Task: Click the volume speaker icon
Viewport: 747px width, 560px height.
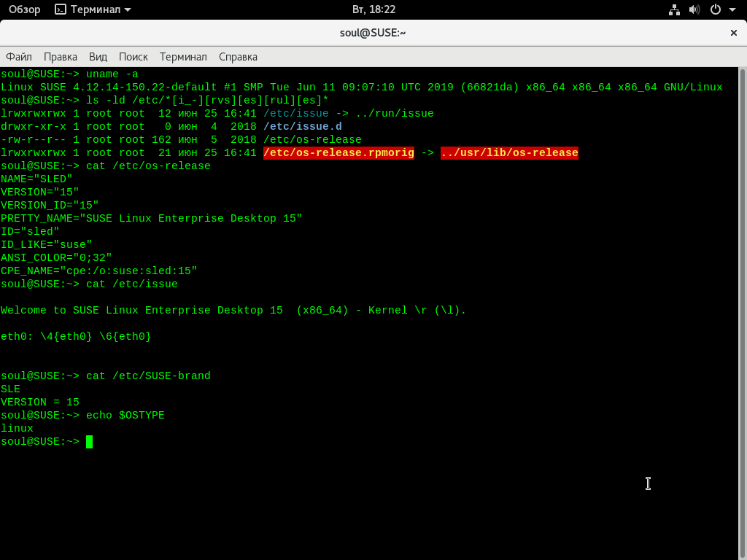Action: tap(694, 9)
